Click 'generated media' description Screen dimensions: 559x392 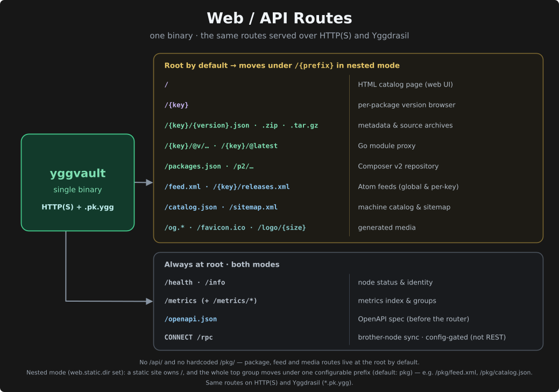click(x=387, y=227)
